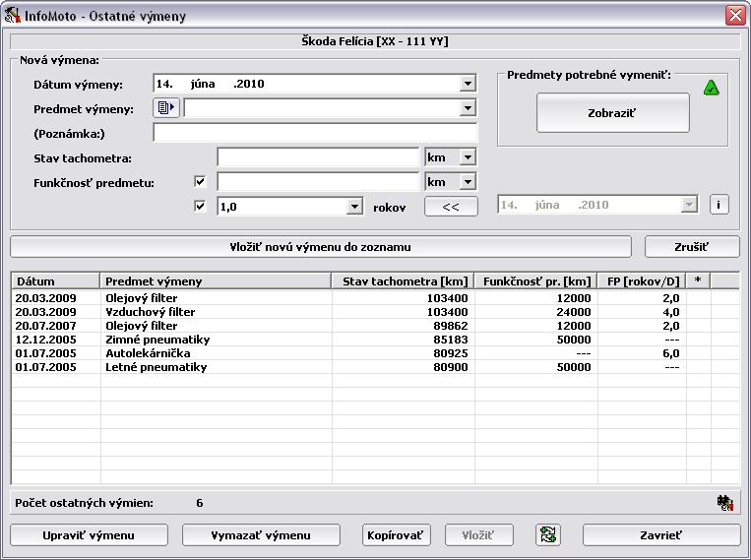Viewport: 751px width, 560px height.
Task: Click the FP [rokov/D] column header
Action: coord(642,281)
